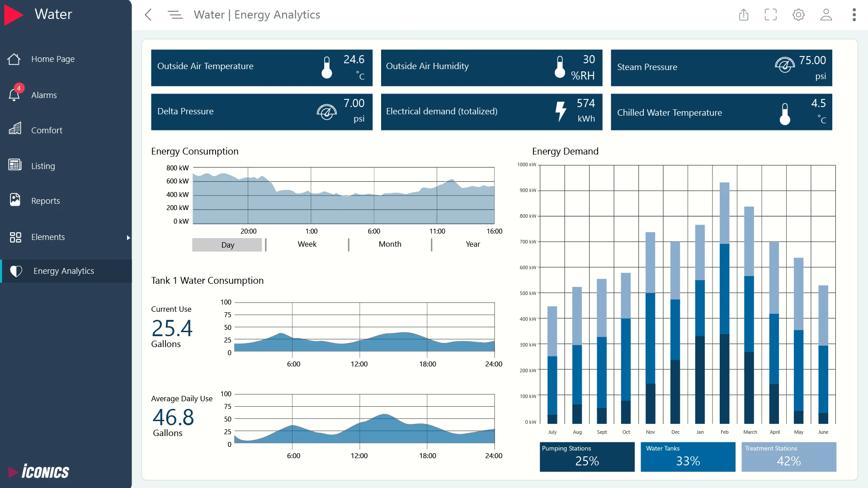Open the vertical three-dot menu
868x488 pixels.
click(854, 15)
